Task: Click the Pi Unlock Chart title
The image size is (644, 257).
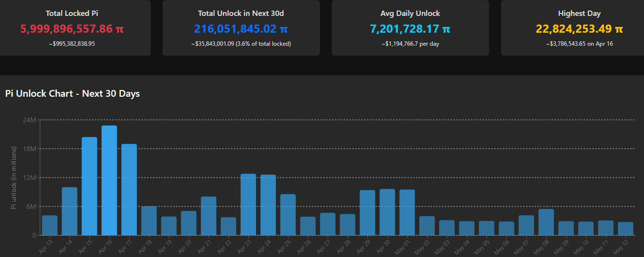Action: point(72,93)
